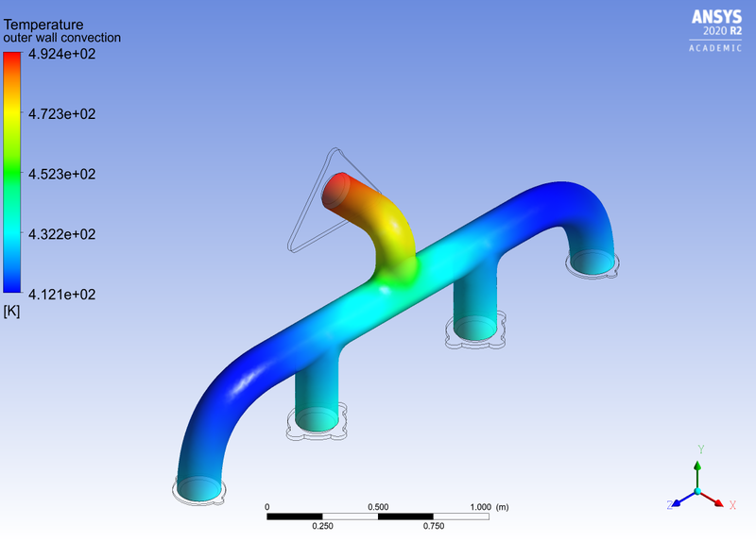
Task: Click the 'outer wall convection' legend subtitle
Action: point(62,38)
